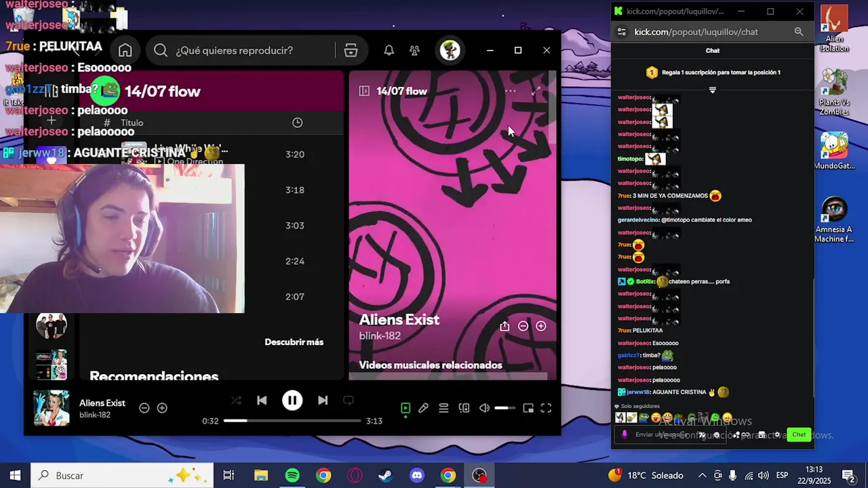Open Steam from the taskbar
Screen dimensions: 868x488
tap(386, 476)
